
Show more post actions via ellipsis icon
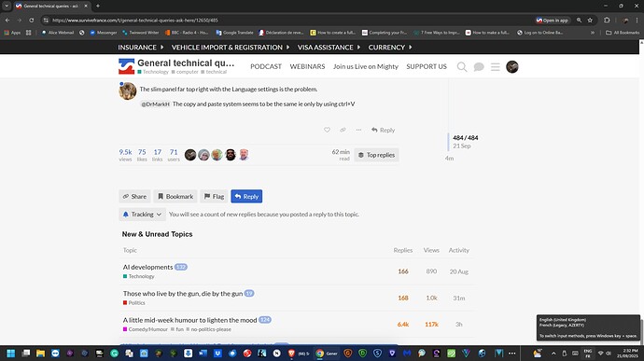[358, 130]
